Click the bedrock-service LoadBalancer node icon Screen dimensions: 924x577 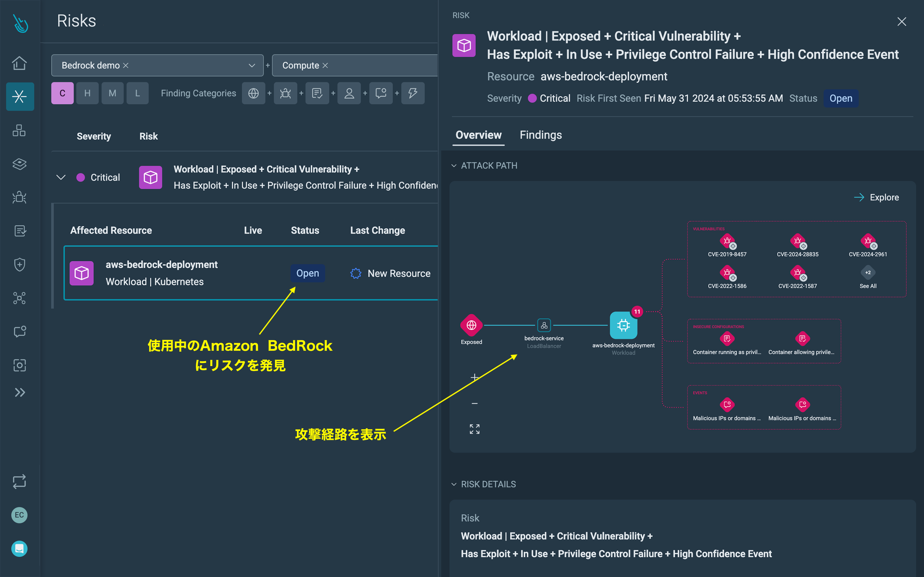pyautogui.click(x=544, y=325)
